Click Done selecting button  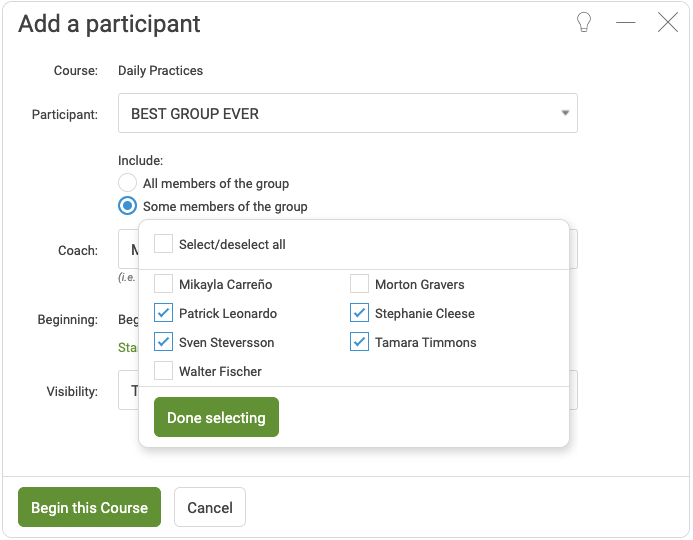(216, 417)
